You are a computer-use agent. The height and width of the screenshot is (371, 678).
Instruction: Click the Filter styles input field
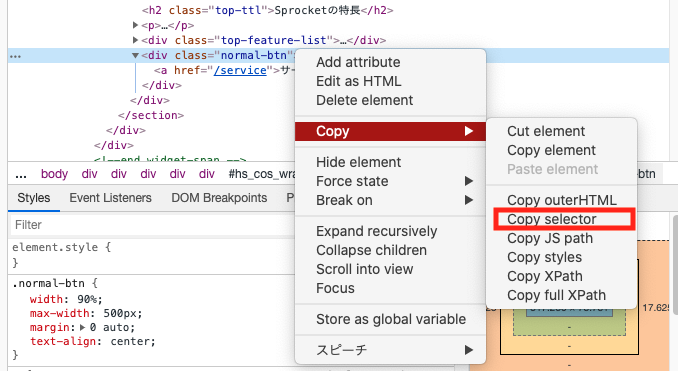(x=152, y=225)
